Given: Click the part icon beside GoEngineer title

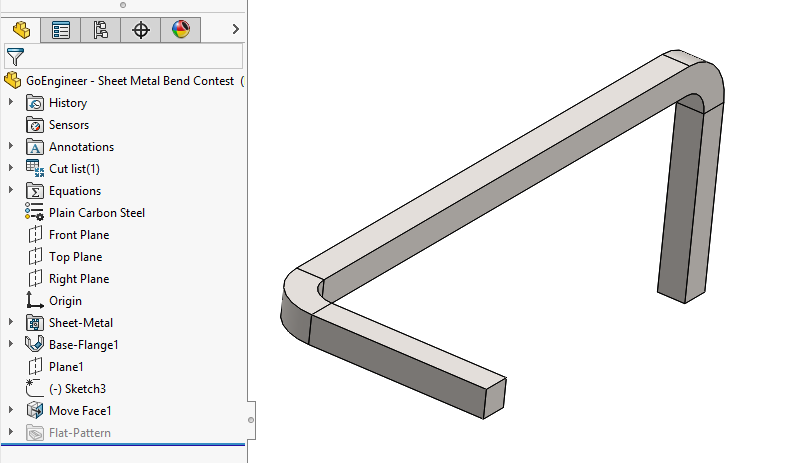Looking at the screenshot, I should tap(13, 81).
